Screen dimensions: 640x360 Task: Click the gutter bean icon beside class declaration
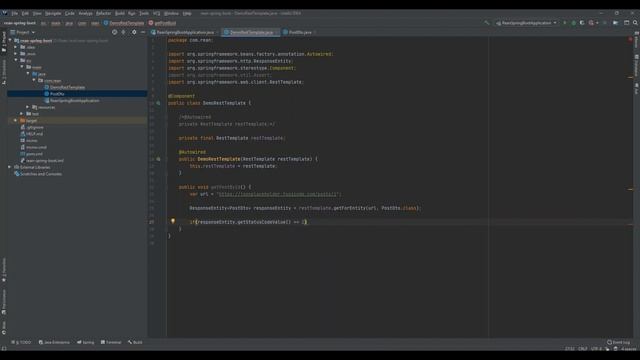point(158,103)
